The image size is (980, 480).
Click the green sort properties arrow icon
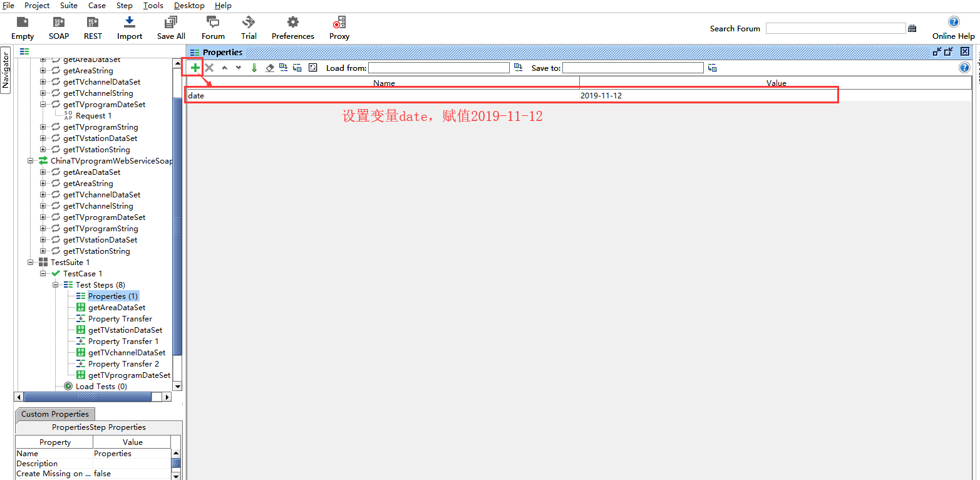[x=254, y=68]
